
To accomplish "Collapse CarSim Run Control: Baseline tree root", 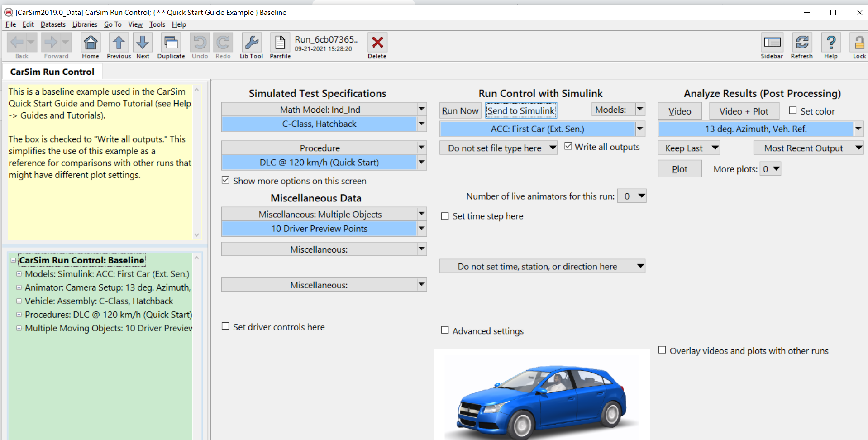I will click(x=13, y=260).
